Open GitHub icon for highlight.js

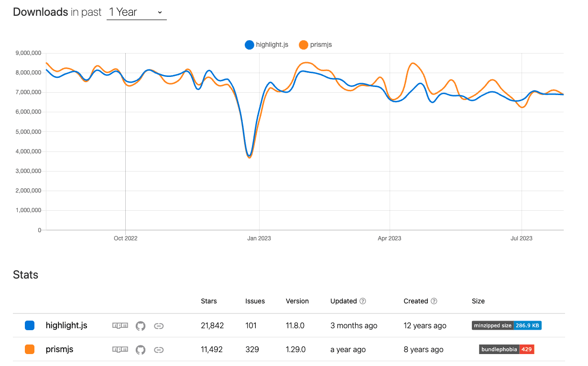point(141,325)
